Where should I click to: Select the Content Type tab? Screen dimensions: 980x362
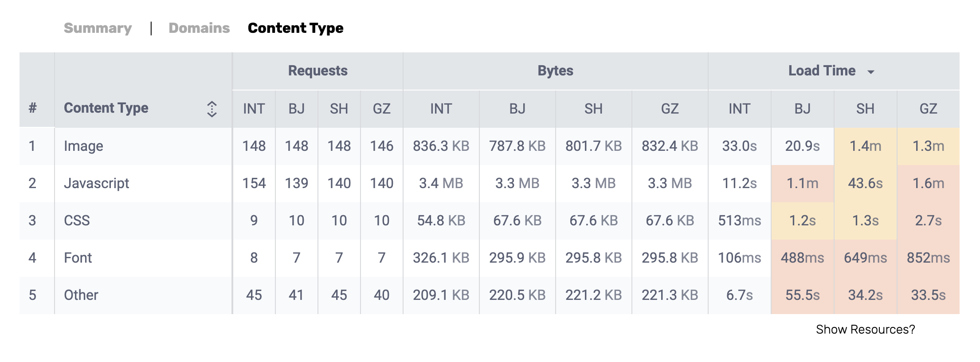(295, 28)
